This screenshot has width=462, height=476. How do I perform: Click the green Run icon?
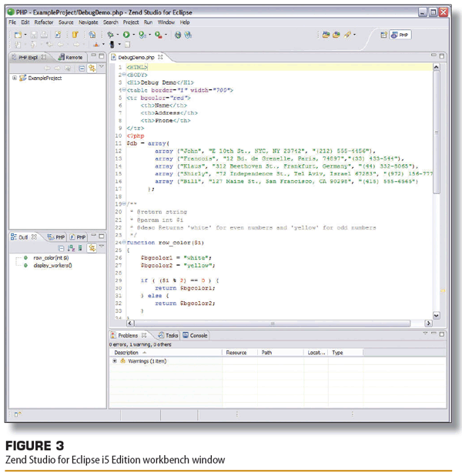pos(126,35)
